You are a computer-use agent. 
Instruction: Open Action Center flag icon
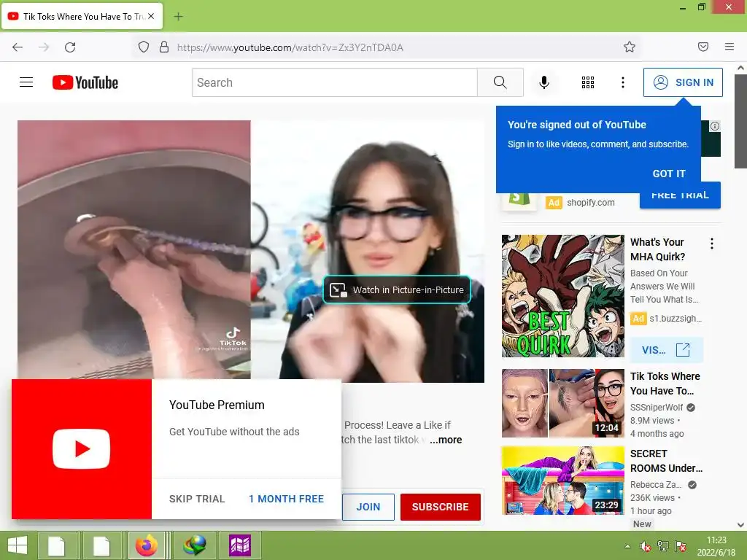(681, 546)
